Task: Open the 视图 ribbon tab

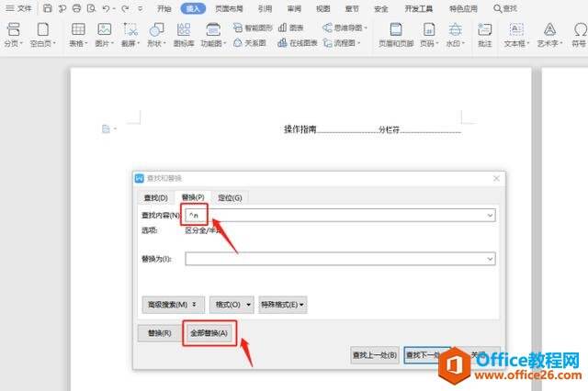Action: pyautogui.click(x=322, y=8)
